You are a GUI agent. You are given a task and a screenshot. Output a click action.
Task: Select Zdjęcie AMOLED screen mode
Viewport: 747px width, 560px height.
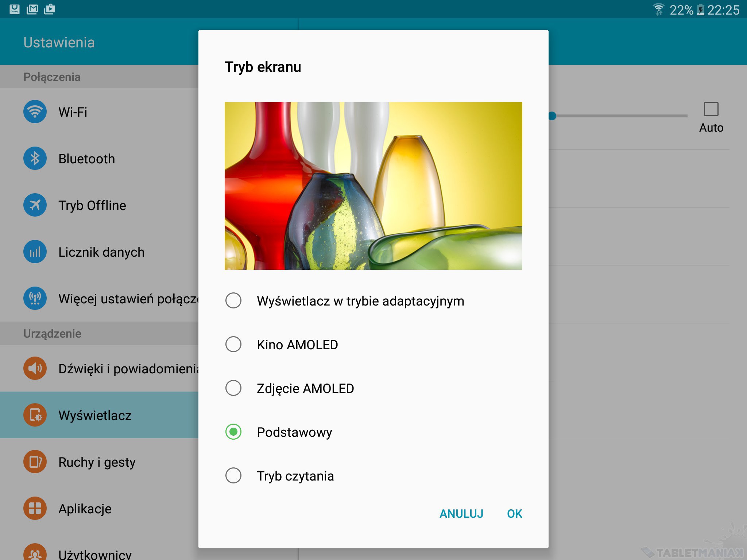(x=233, y=388)
